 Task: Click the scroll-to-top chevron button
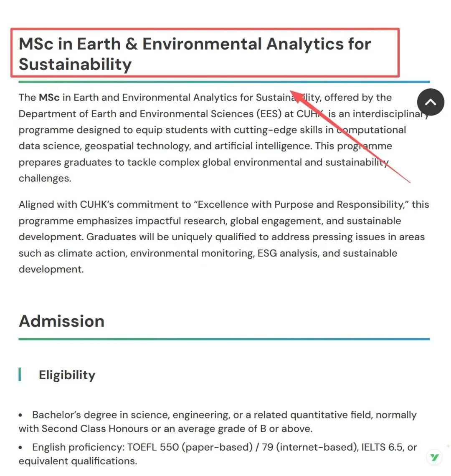431,102
